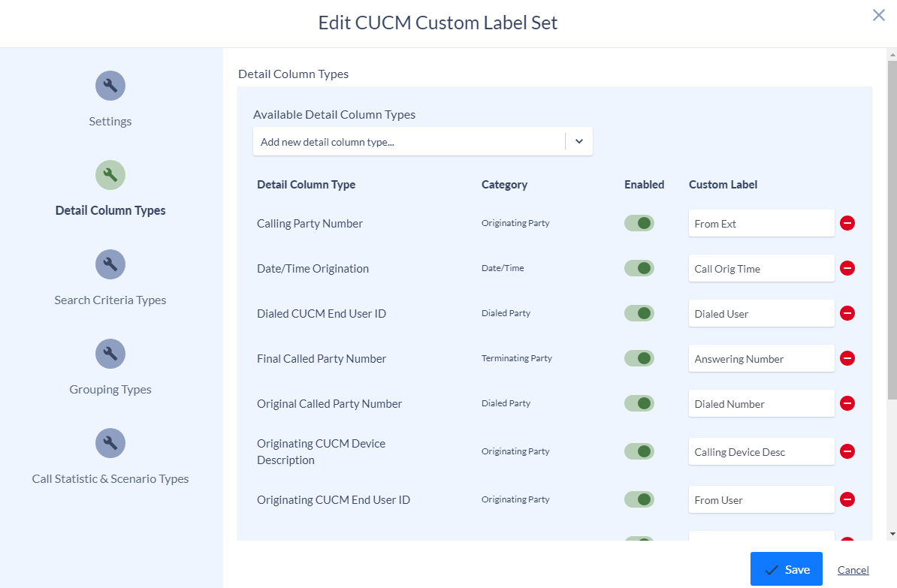This screenshot has height=588, width=897.
Task: Toggle Enabled for Originating CUCM End User ID
Action: (x=639, y=499)
